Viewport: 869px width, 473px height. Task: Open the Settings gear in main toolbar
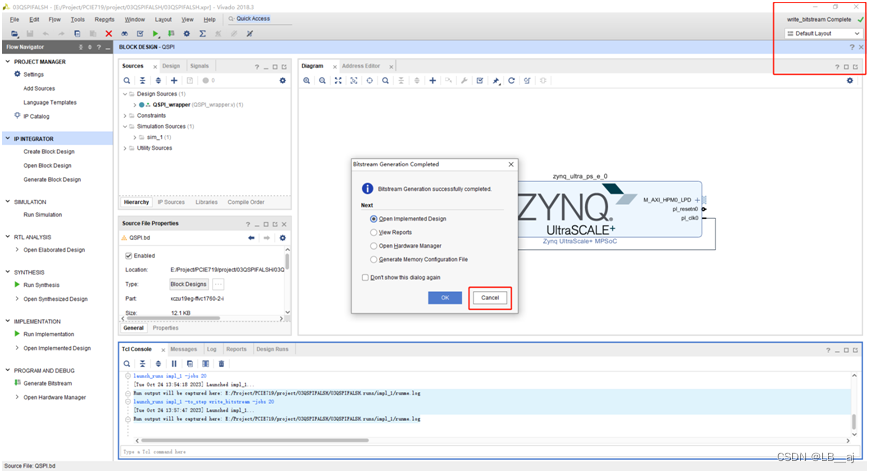pyautogui.click(x=187, y=34)
